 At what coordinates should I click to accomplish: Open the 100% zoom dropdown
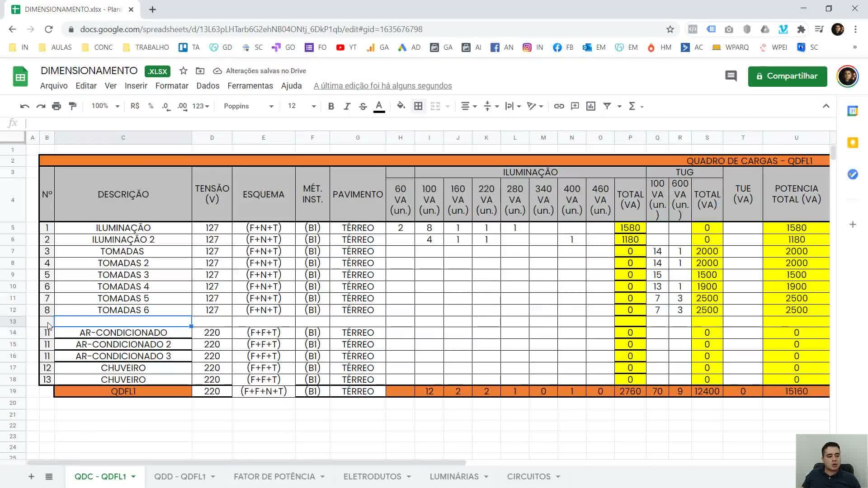[x=105, y=106]
